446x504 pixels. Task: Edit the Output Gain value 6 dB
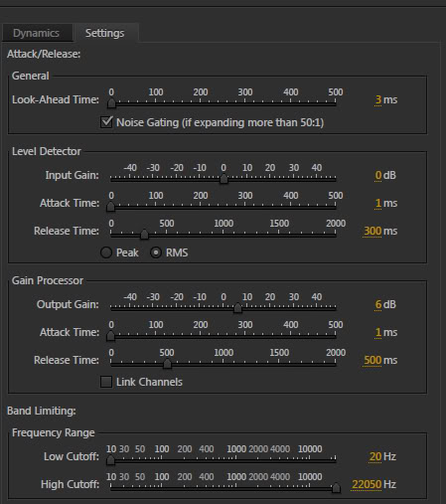tap(378, 304)
